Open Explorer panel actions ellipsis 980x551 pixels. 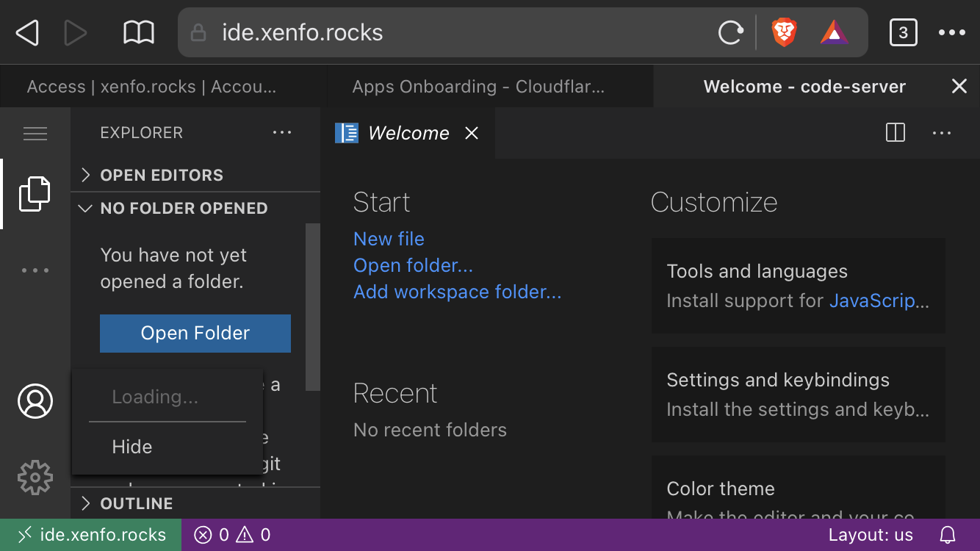tap(282, 132)
